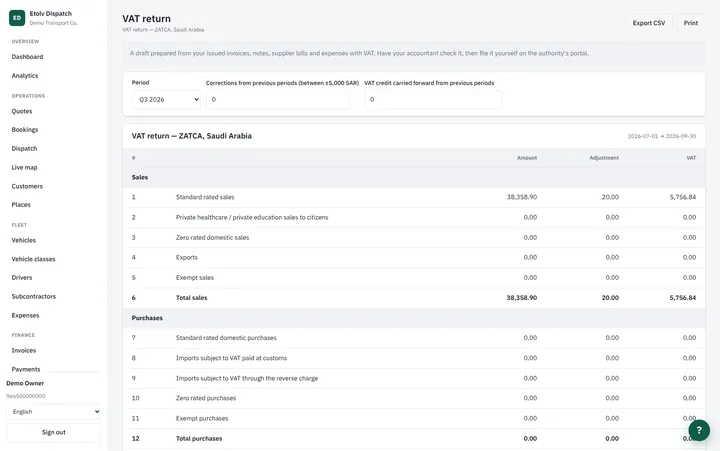Show the Live map

point(24,167)
